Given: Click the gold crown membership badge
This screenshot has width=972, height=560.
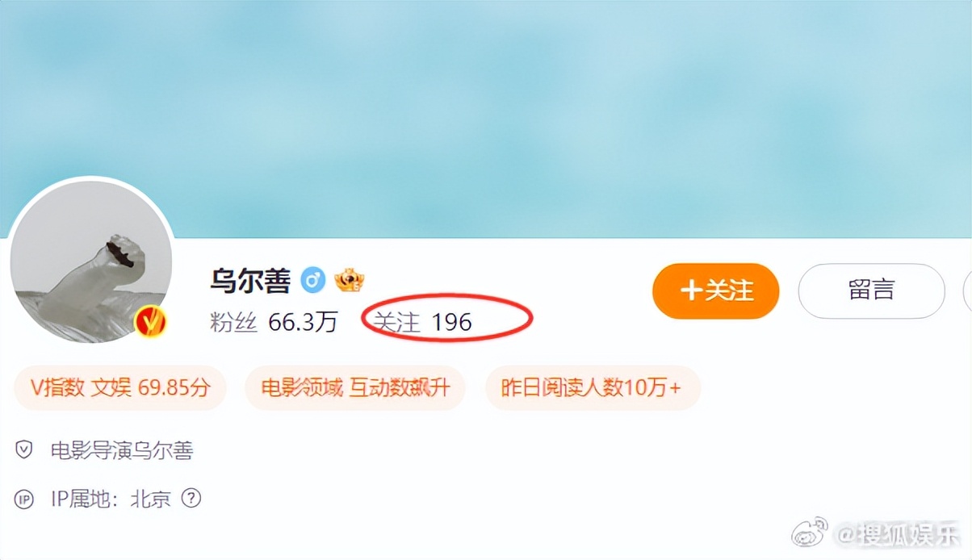Looking at the screenshot, I should 350,280.
